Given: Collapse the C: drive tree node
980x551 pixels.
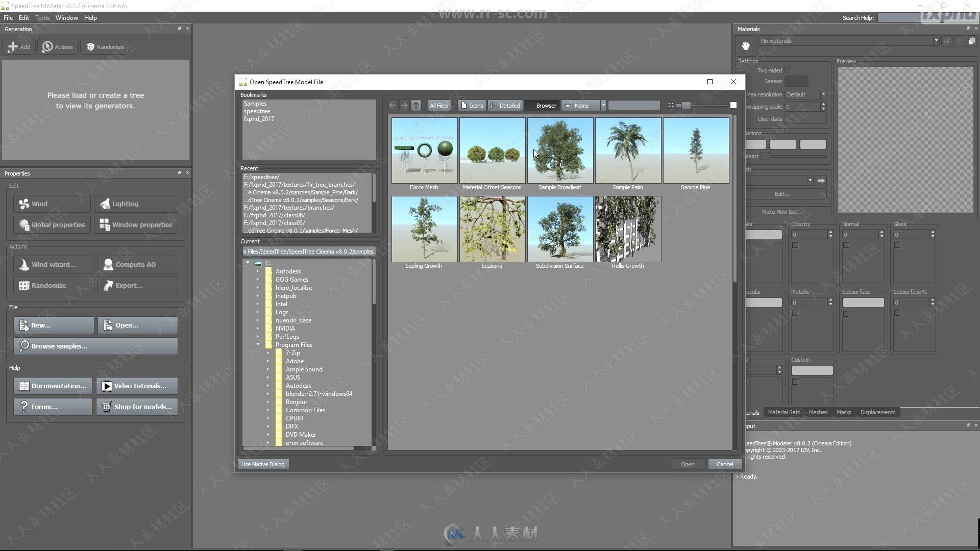Looking at the screenshot, I should click(248, 263).
